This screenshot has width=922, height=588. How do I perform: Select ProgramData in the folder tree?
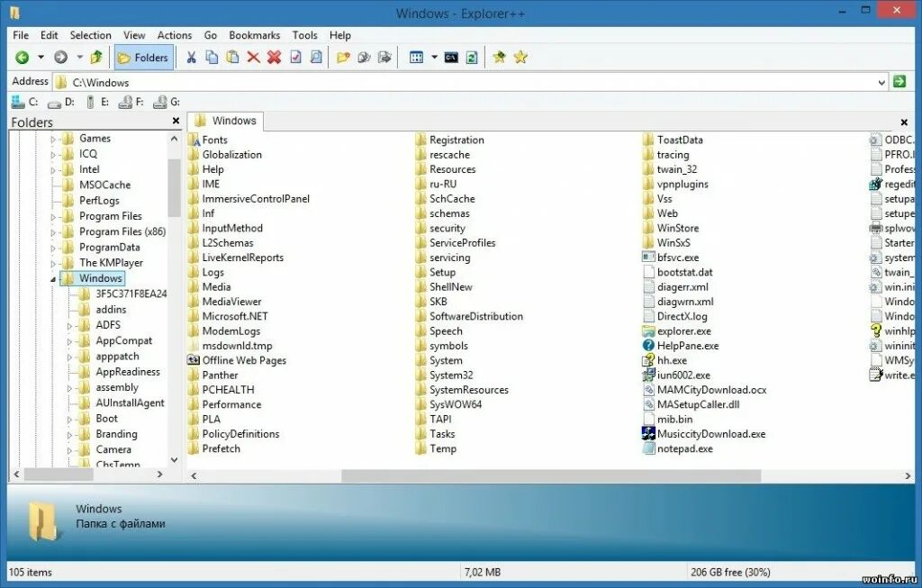109,247
